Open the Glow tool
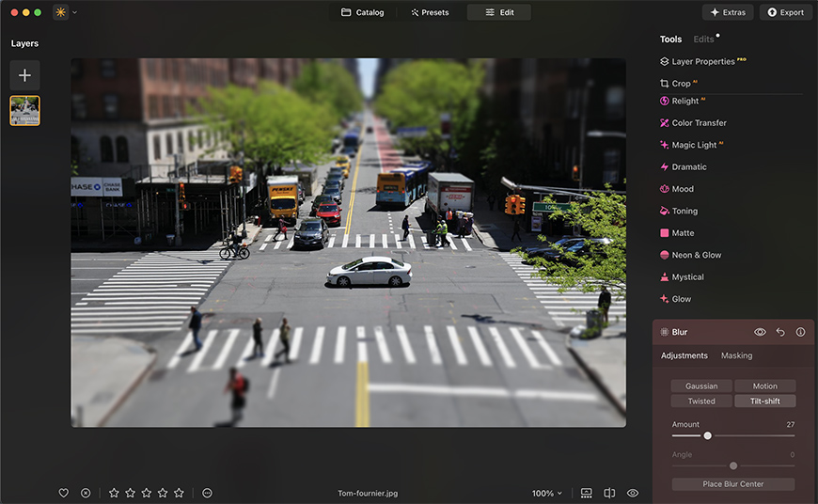Image resolution: width=818 pixels, height=504 pixels. 676,299
